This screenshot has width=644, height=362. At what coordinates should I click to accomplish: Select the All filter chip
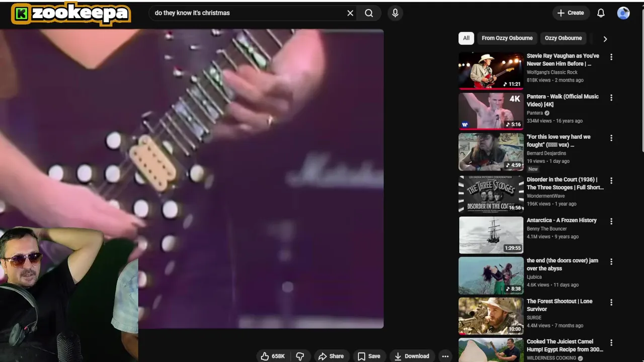(x=466, y=38)
